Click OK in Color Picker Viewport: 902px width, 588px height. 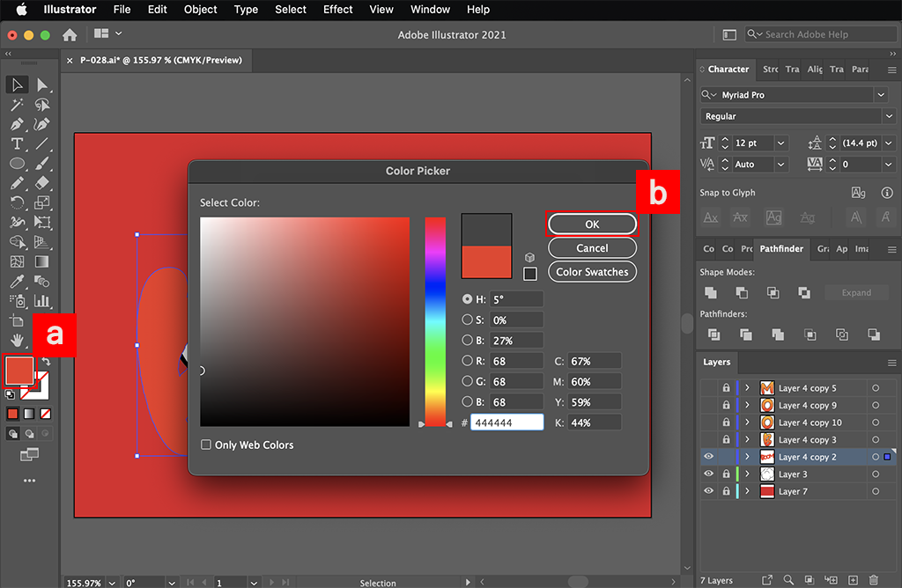[592, 224]
